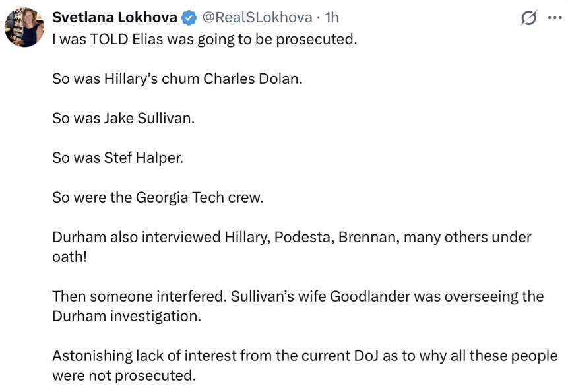Image resolution: width=568 pixels, height=392 pixels.
Task: Open Svetlana Lokhova's profile avatar
Action: point(24,26)
